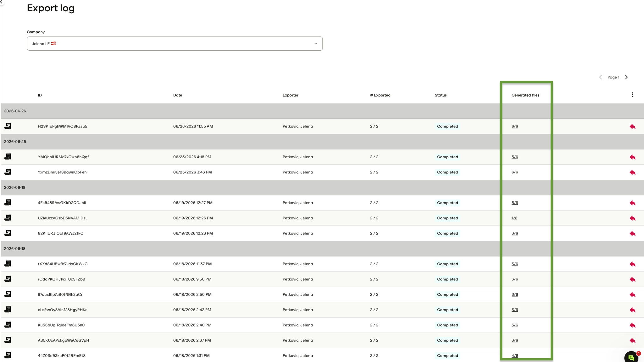Click the export icon for row 44Z0Sd93keP0t2RPmEtS
The image size is (644, 362).
(x=8, y=355)
